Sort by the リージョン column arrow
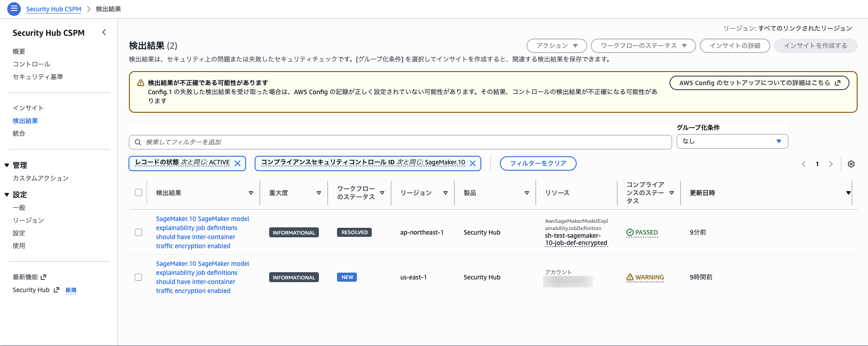This screenshot has height=346, width=868. coord(446,193)
